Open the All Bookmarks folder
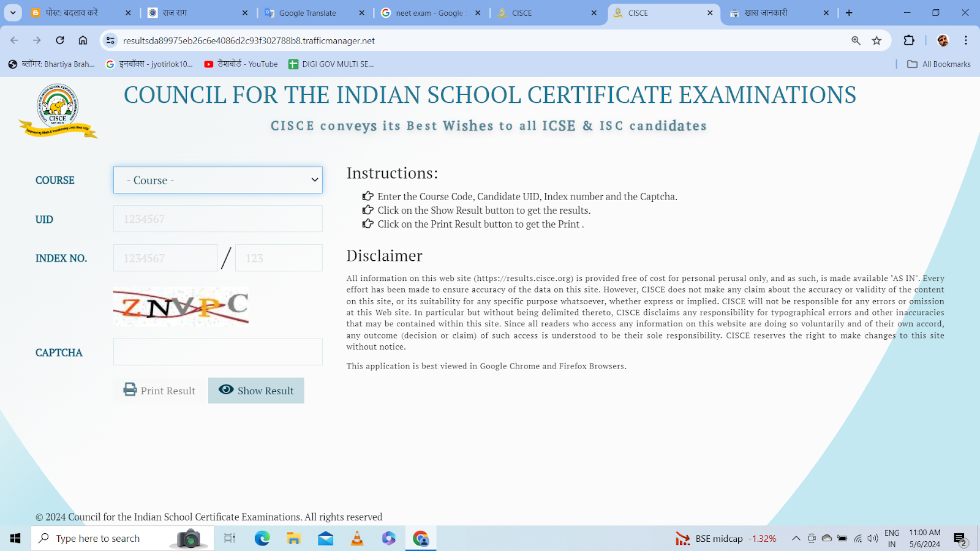This screenshot has height=551, width=980. click(938, 64)
